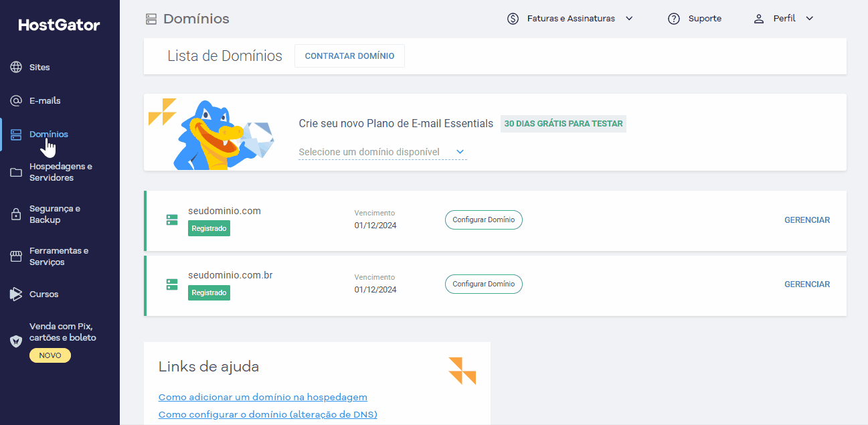The image size is (868, 425).
Task: Click the Registrado badge under seudominio.com.br
Action: point(209,292)
